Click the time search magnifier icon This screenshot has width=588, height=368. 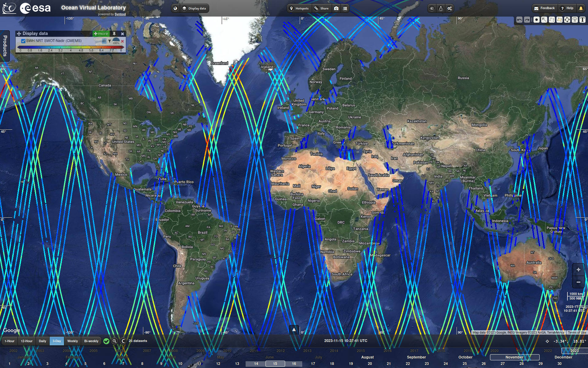[x=115, y=341]
